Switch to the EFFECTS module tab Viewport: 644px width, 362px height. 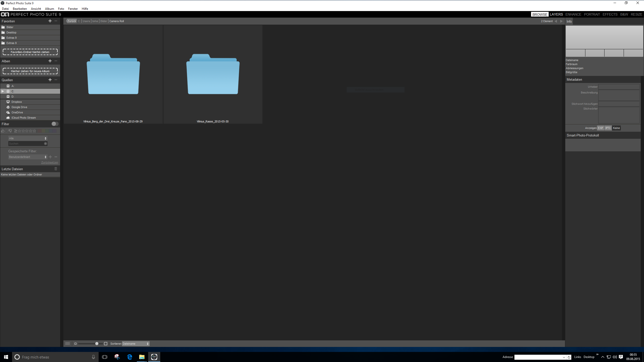pyautogui.click(x=610, y=15)
